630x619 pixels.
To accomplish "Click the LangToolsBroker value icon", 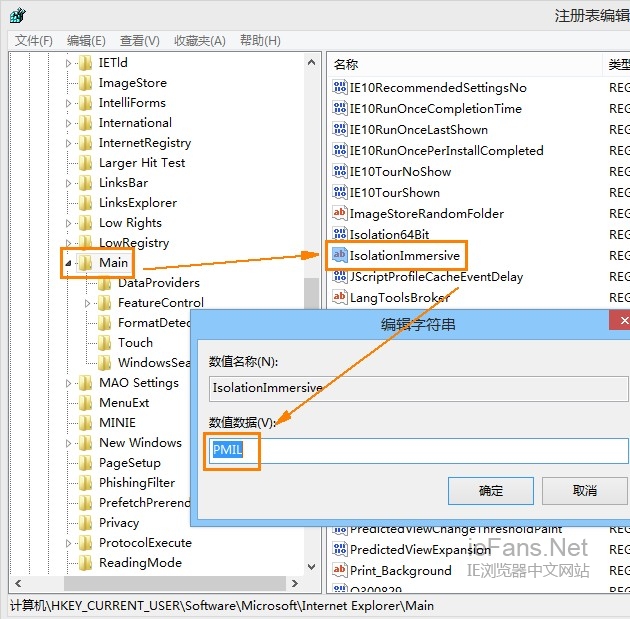I will (x=339, y=298).
